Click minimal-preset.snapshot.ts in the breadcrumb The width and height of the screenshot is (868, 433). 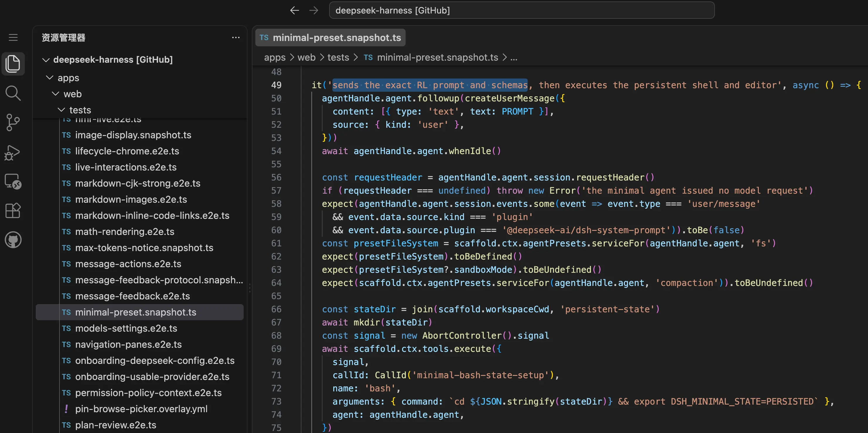[x=438, y=57]
